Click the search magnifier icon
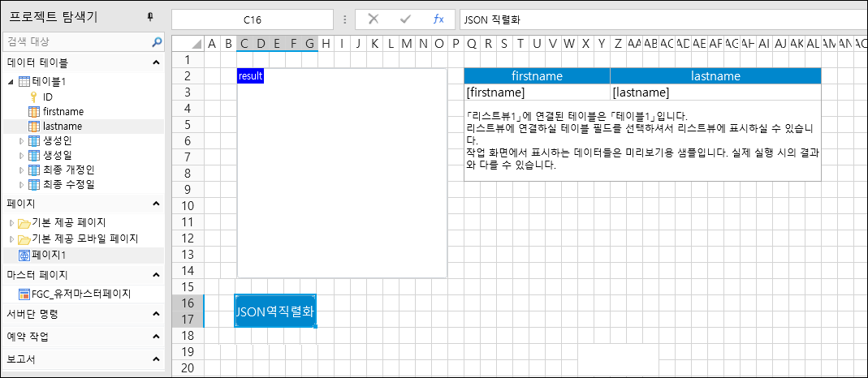This screenshot has height=378, width=868. coord(157,41)
